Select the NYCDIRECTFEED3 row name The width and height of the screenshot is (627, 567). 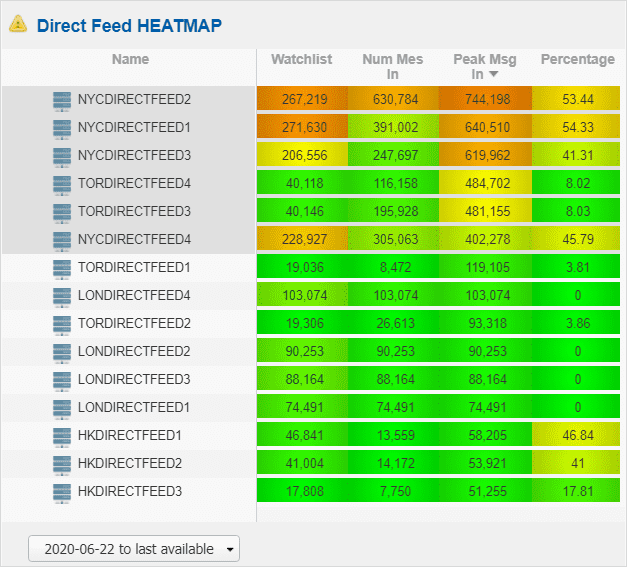[134, 155]
